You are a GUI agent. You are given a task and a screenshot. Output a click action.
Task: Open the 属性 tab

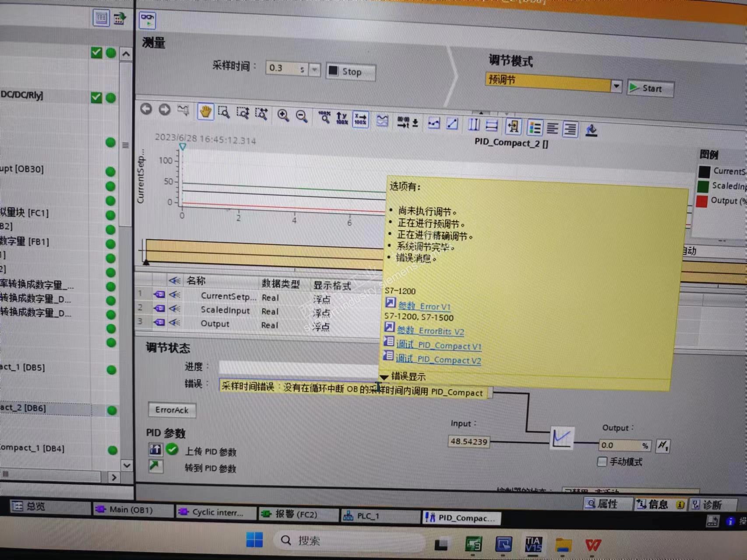pyautogui.click(x=608, y=504)
